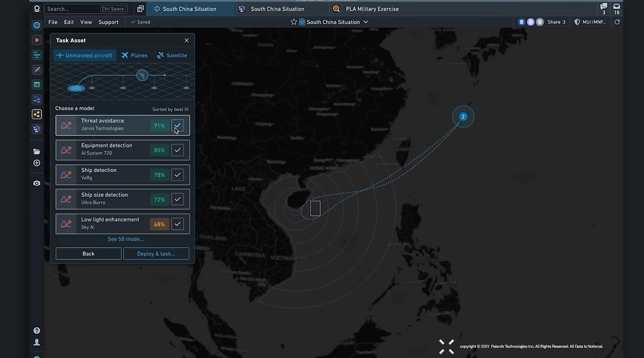This screenshot has width=644, height=358.
Task: Switch to PLA Military Exercise tab
Action: (372, 9)
